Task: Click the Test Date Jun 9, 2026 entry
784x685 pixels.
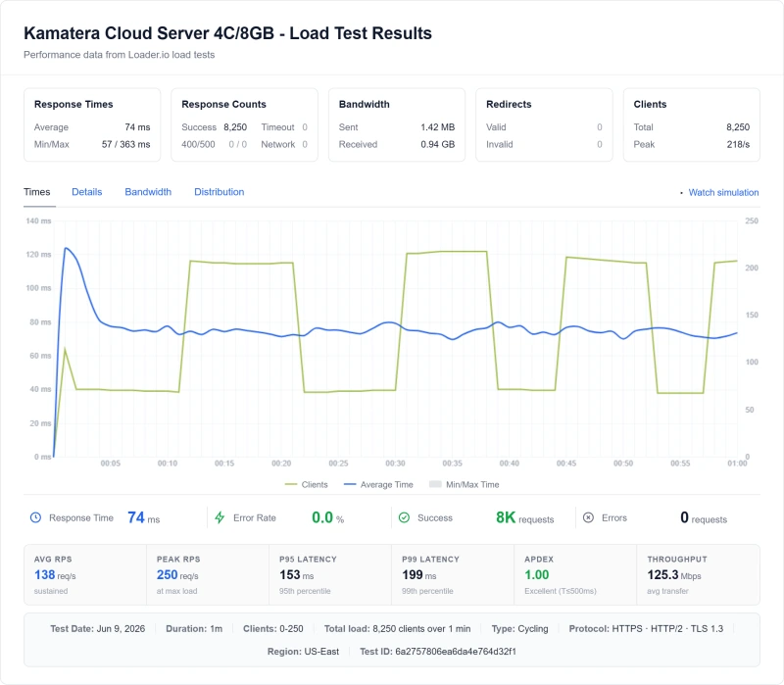Action: 97,628
